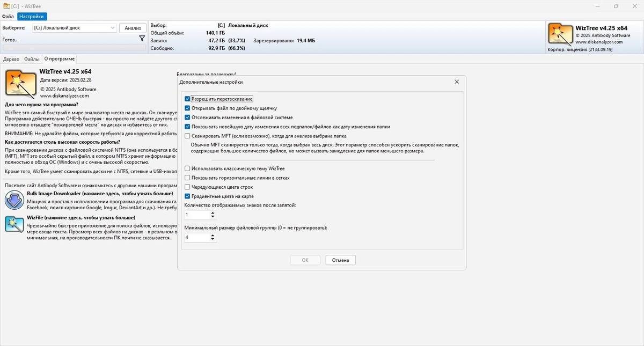Increase decimal places stepper value
Screen dimensions: 644x346
click(213, 213)
